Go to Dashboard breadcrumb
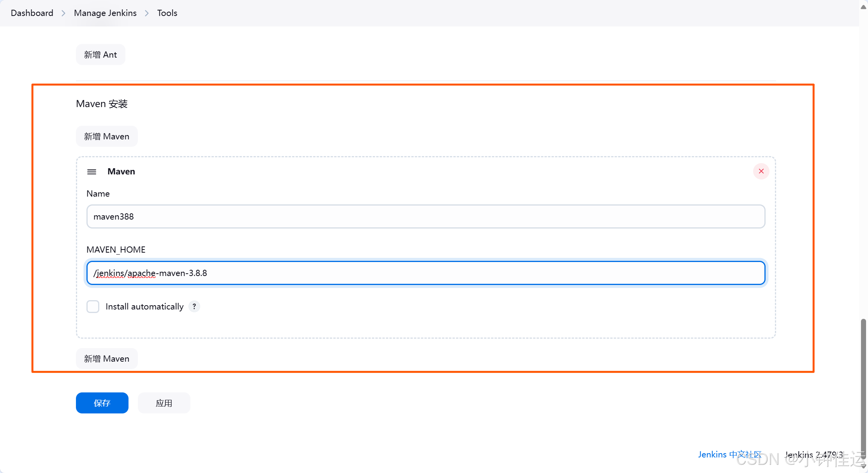Image resolution: width=868 pixels, height=473 pixels. click(32, 13)
